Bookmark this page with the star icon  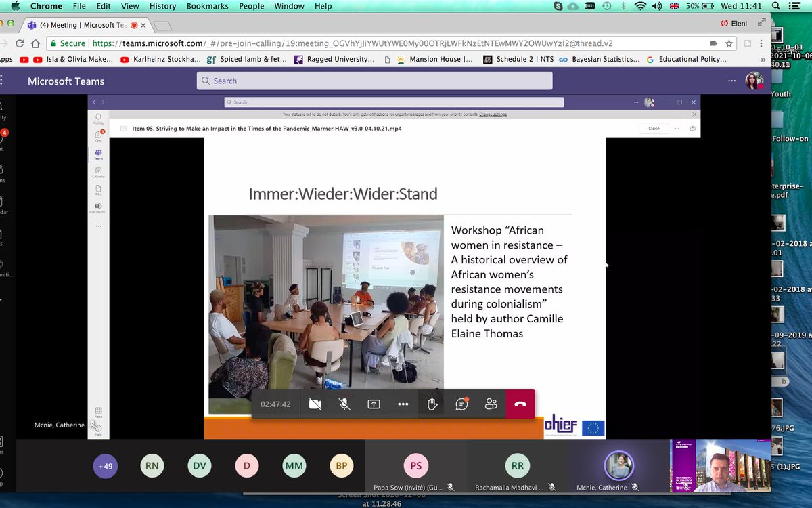[729, 43]
